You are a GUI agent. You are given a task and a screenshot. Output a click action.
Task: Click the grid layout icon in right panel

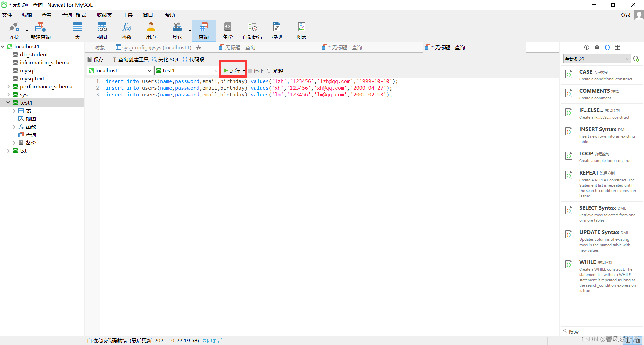(x=618, y=47)
